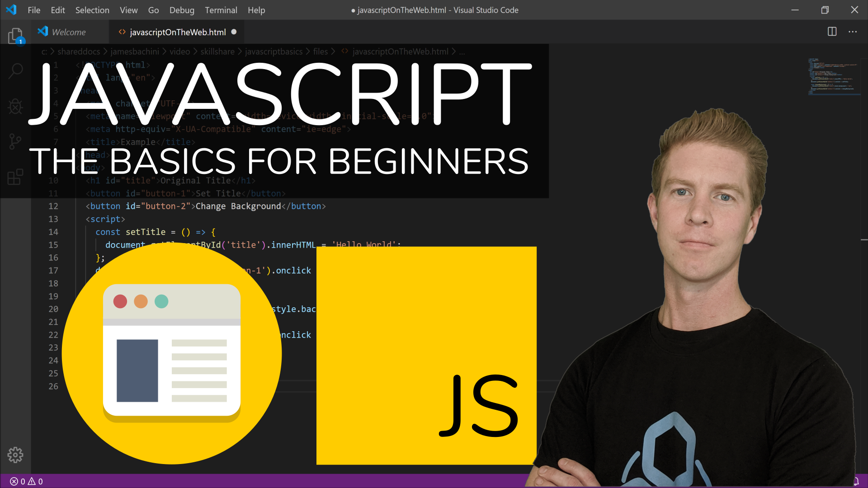Open the Source Control icon
868x488 pixels.
point(15,141)
